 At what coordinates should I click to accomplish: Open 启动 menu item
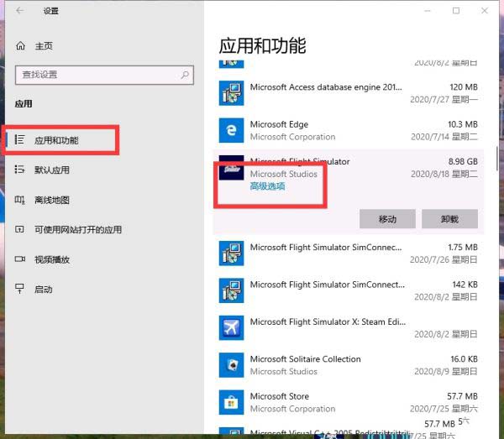point(44,290)
